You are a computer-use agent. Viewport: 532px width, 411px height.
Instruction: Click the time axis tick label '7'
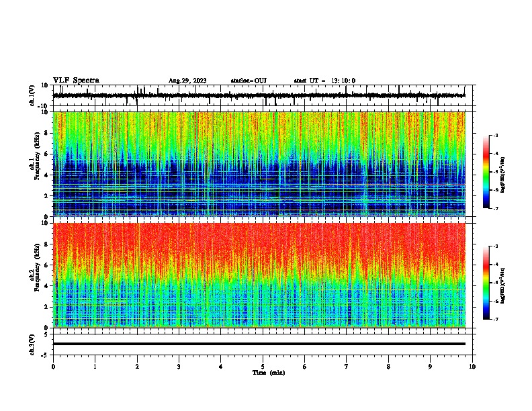pyautogui.click(x=347, y=367)
